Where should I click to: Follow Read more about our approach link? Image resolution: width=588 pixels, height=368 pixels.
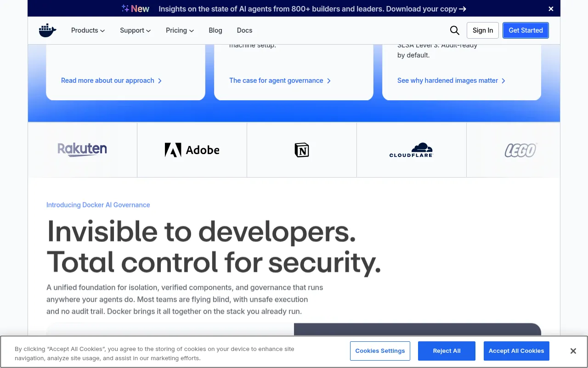click(112, 80)
